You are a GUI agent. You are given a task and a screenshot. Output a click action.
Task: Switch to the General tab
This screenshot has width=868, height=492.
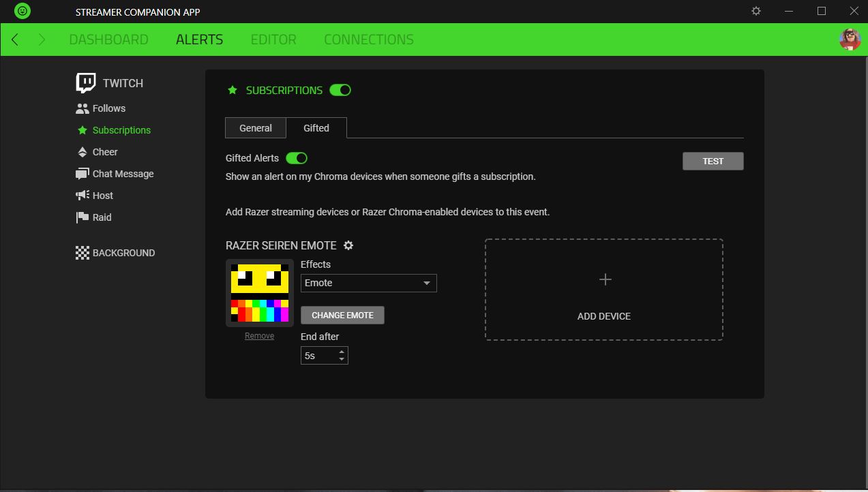coord(256,128)
